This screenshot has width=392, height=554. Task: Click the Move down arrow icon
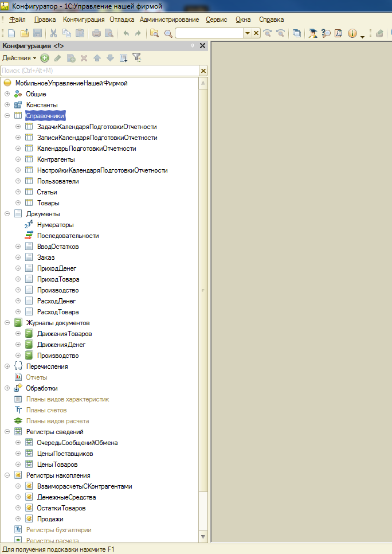click(110, 58)
